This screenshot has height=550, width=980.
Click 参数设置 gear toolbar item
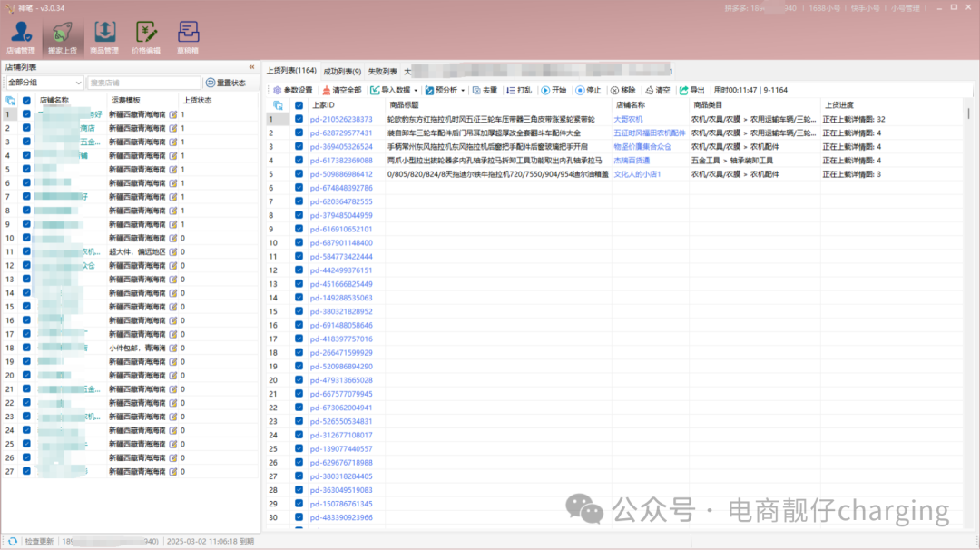(292, 90)
